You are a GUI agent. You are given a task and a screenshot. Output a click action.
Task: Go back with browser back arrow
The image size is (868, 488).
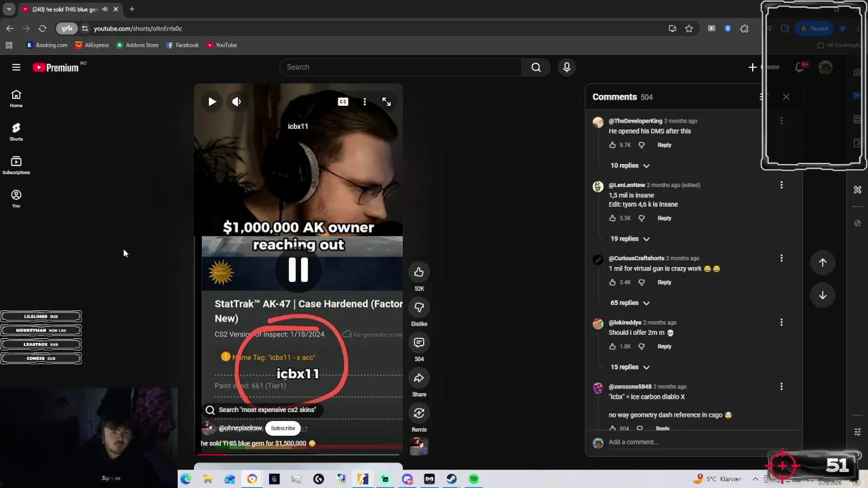[x=9, y=28]
